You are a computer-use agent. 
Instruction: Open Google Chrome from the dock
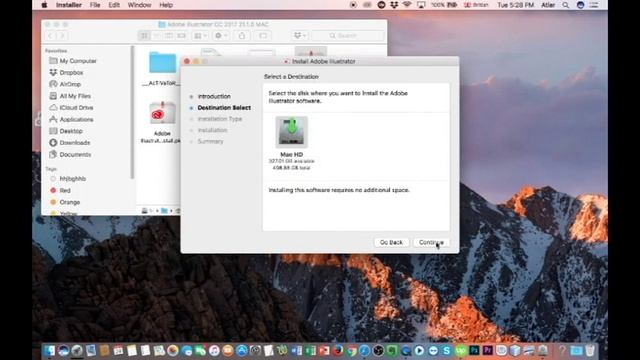pyautogui.click(x=351, y=350)
